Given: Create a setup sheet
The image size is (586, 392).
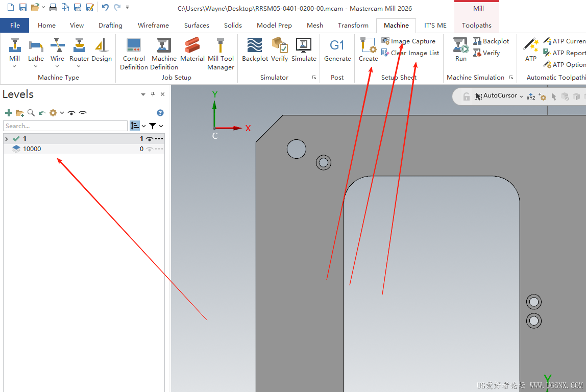Looking at the screenshot, I should point(368,50).
